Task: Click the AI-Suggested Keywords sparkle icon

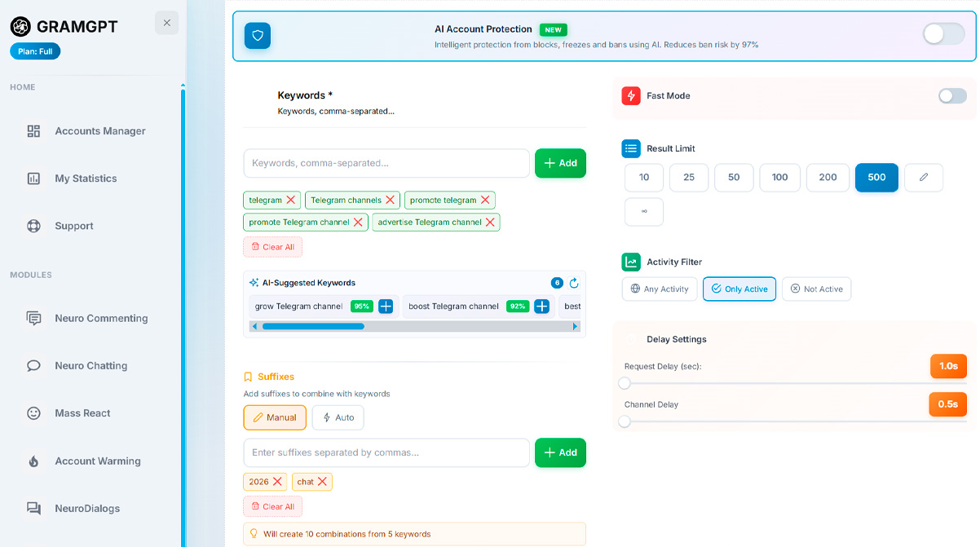Action: [x=254, y=283]
